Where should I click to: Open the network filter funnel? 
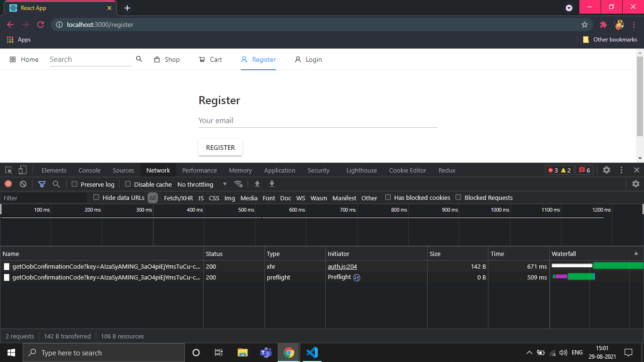42,184
